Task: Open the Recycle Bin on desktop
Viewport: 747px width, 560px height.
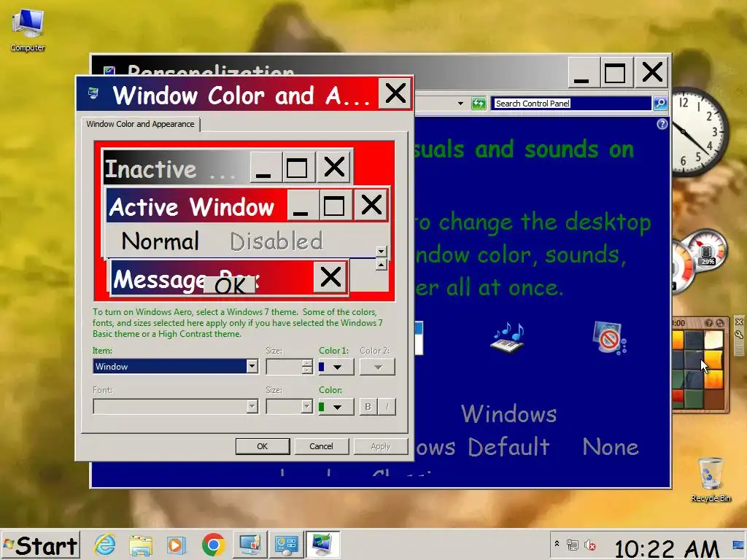Action: [711, 479]
